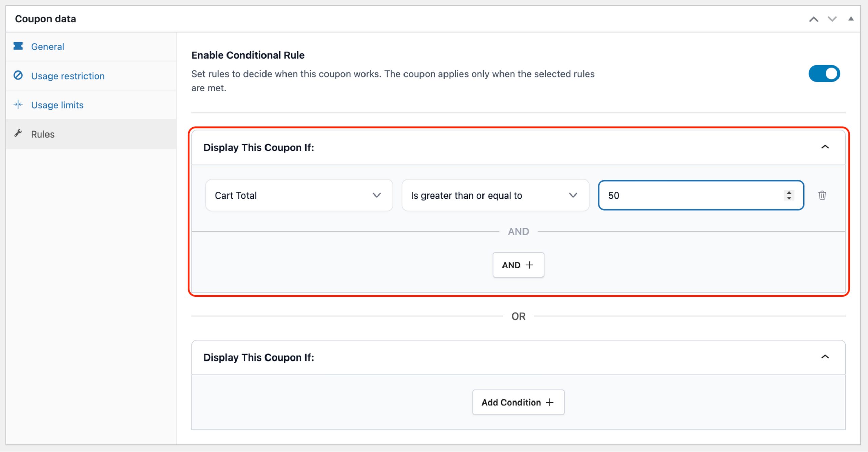Viewport: 868px width, 452px height.
Task: Click inside the cart total value field
Action: (x=678, y=195)
